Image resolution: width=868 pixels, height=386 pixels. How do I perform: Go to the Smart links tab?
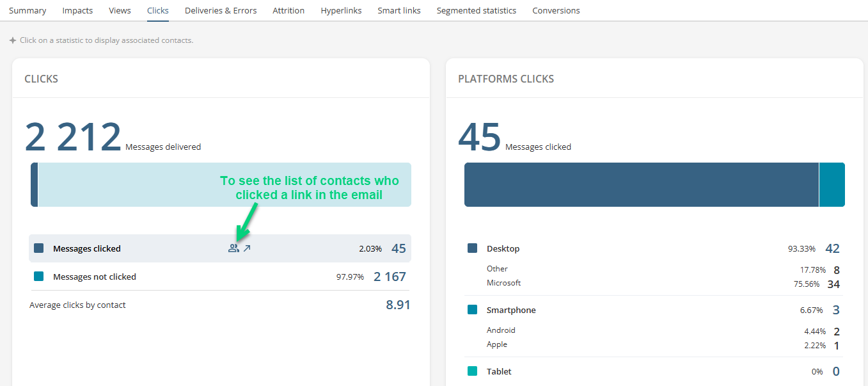(x=399, y=10)
